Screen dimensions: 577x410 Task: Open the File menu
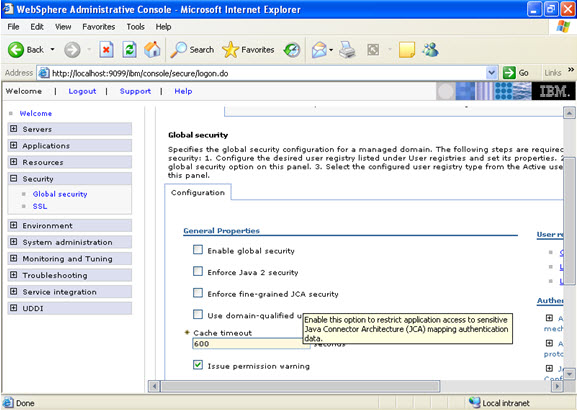tap(13, 27)
